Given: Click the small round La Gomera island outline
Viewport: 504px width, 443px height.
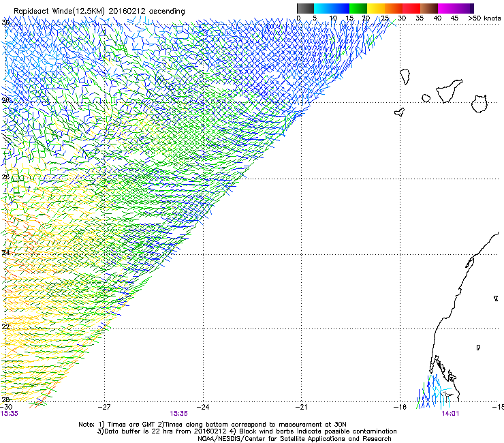Looking at the screenshot, I should pyautogui.click(x=426, y=98).
